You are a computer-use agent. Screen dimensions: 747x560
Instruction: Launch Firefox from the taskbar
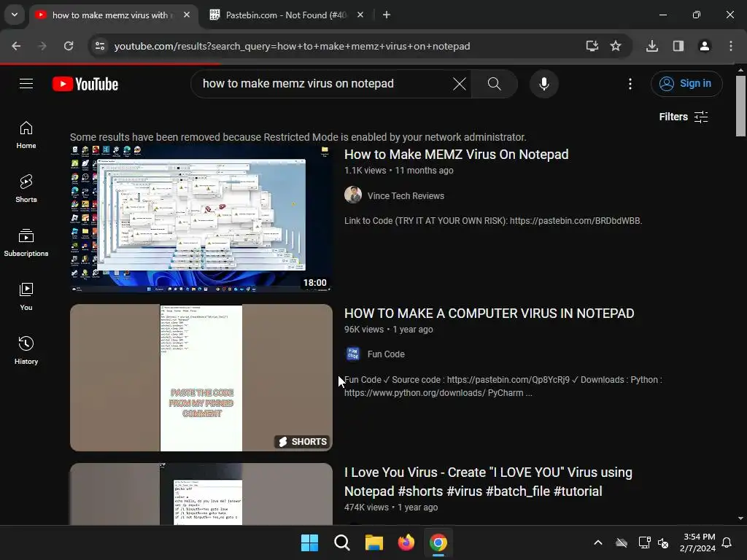406,542
